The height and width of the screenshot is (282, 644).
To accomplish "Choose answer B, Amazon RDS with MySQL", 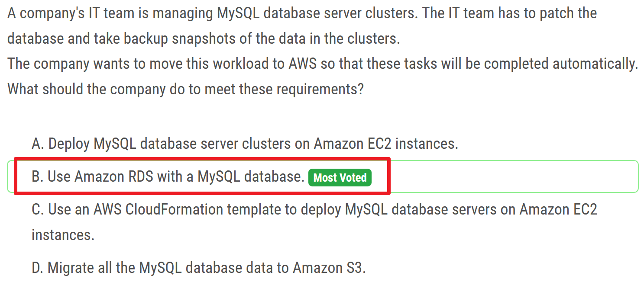I will coord(168,176).
